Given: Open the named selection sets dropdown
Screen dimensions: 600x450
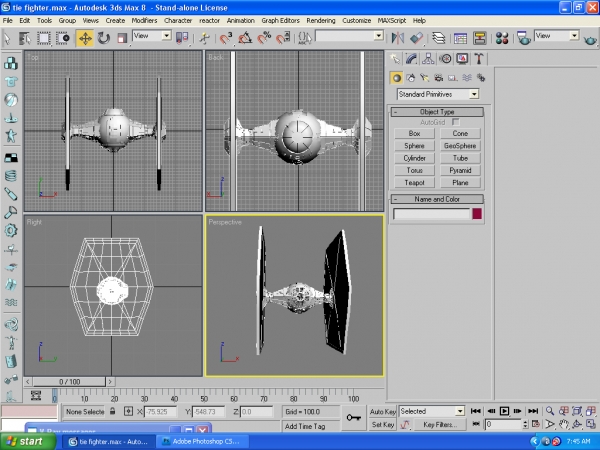Looking at the screenshot, I should (x=349, y=36).
